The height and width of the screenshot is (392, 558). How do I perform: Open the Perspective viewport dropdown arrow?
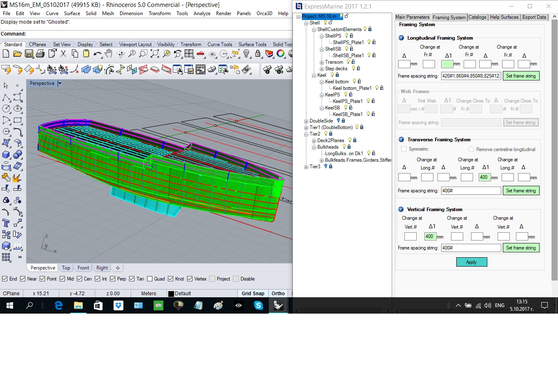coord(60,83)
